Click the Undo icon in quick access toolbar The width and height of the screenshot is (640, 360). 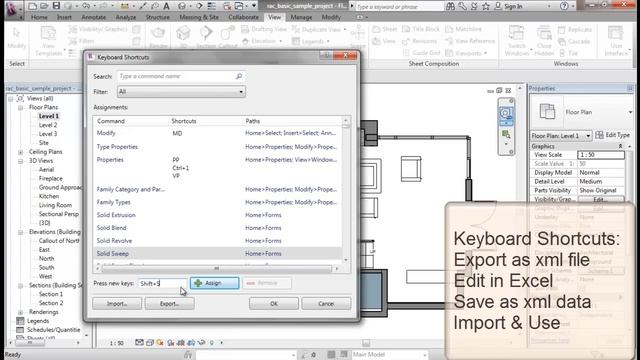click(85, 6)
